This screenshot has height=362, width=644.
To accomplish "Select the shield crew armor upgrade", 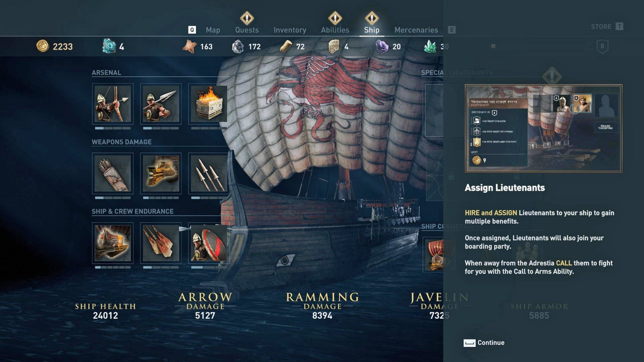I will click(209, 243).
